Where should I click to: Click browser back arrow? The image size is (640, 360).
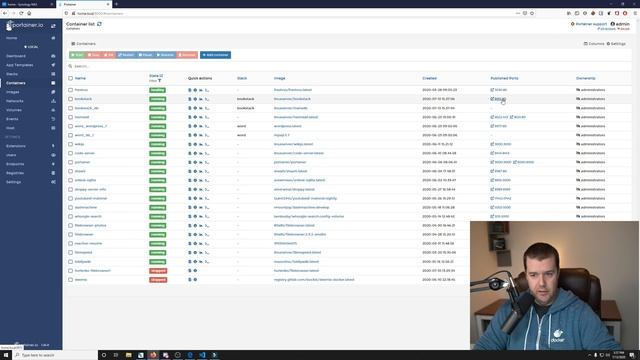click(x=5, y=13)
